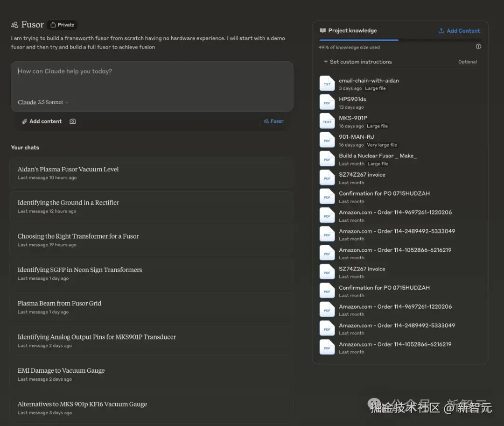This screenshot has height=426, width=504.
Task: Open the HPS901ds PDF file icon
Action: coord(327,103)
